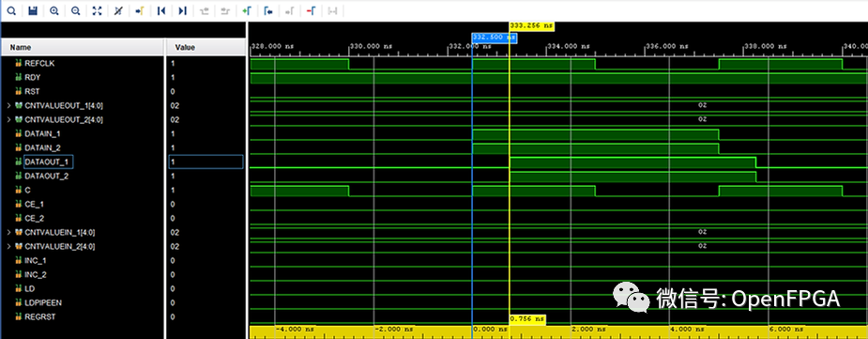
Task: Click the 338.000 ns ruler tick label
Action: coord(766,46)
